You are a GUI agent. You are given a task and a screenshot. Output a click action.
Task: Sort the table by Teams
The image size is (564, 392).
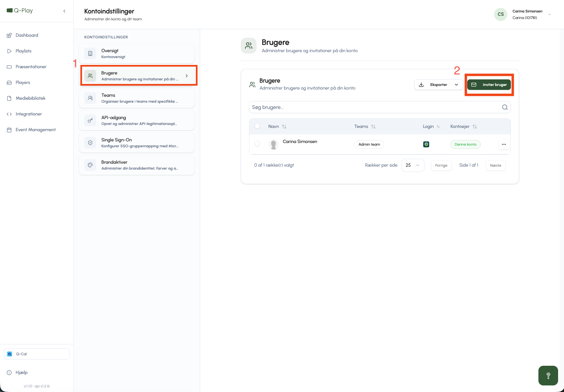(x=365, y=126)
